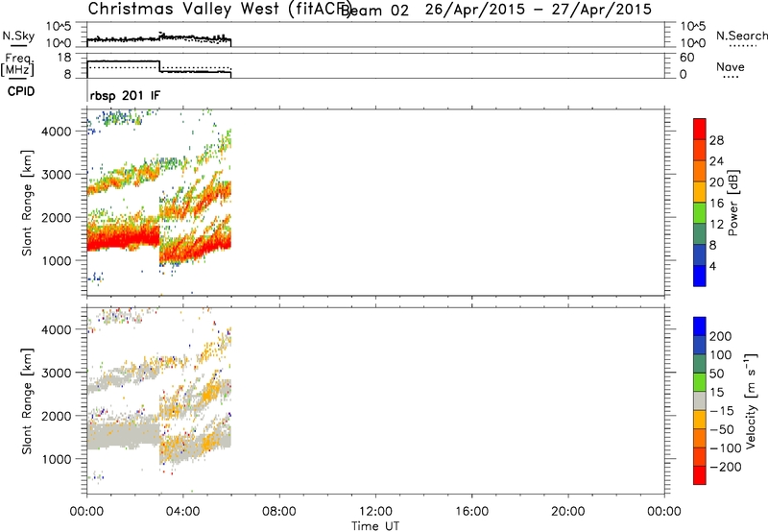768x532 pixels.
Task: Click the 'CPID' row label
Action: [21, 91]
